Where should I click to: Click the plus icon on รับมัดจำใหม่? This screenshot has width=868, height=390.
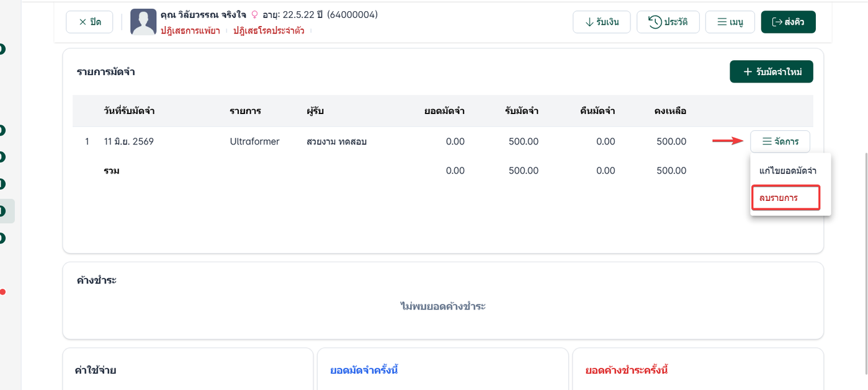(748, 72)
